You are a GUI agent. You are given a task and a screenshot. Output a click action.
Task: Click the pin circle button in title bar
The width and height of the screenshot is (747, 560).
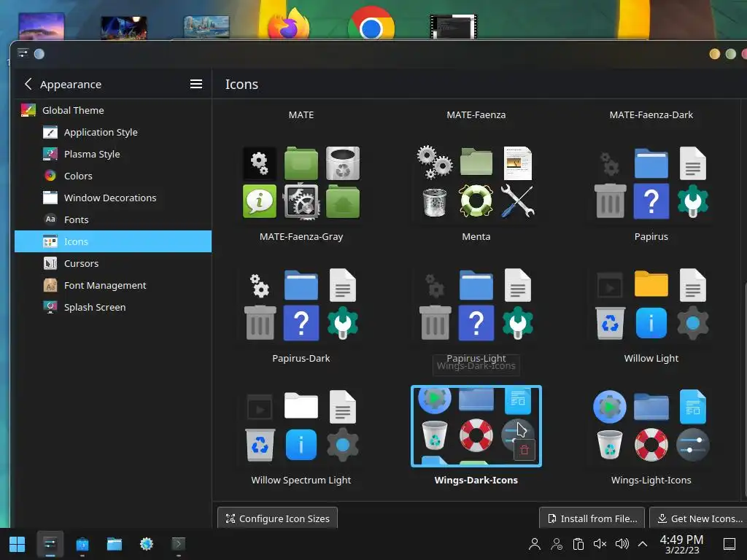tap(39, 54)
